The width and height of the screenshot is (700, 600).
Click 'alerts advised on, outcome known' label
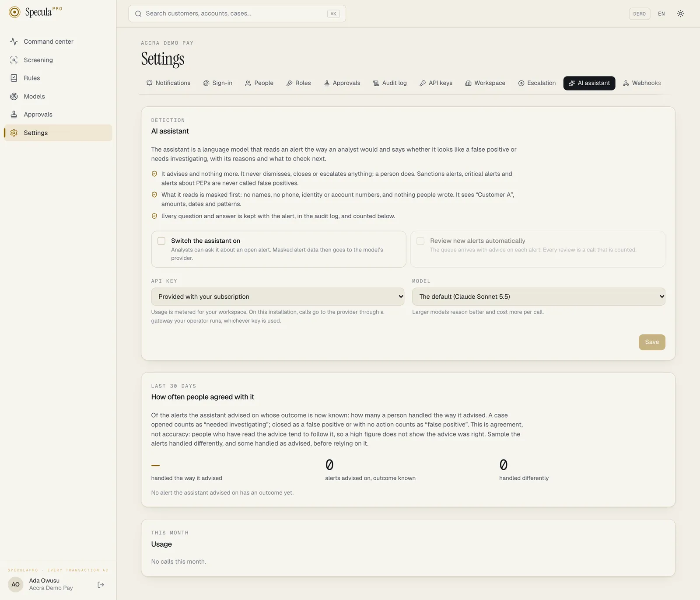(370, 478)
